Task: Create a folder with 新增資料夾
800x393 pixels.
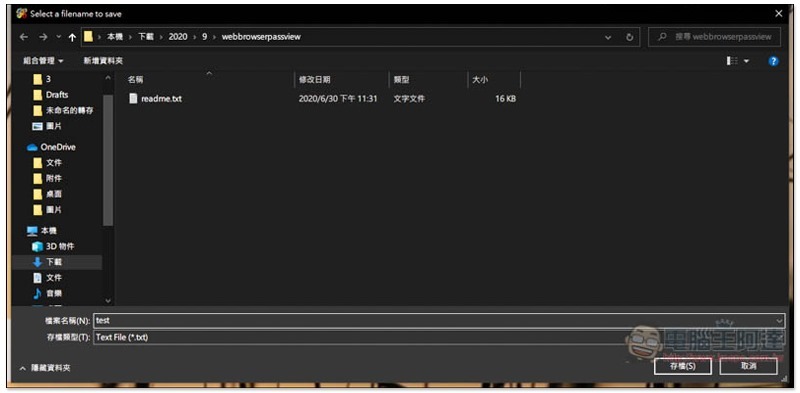Action: [x=103, y=61]
